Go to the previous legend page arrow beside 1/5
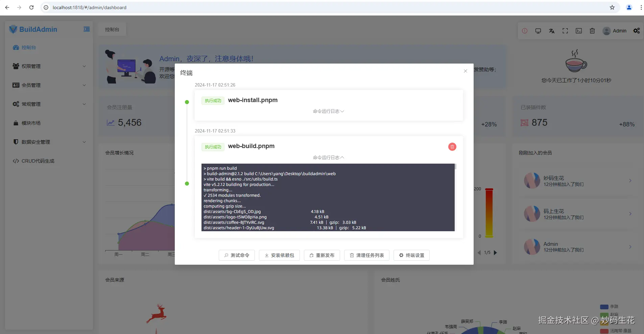The height and width of the screenshot is (334, 644). [479, 253]
